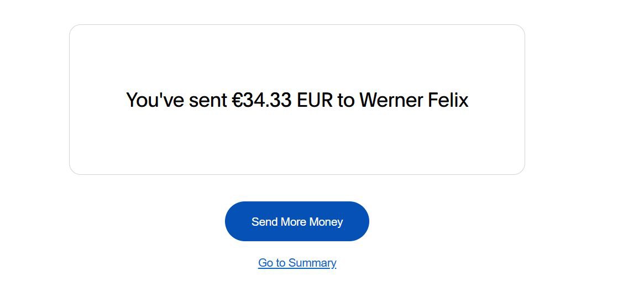The height and width of the screenshot is (296, 644).
Task: Open the Go to Summary link
Action: tap(297, 263)
